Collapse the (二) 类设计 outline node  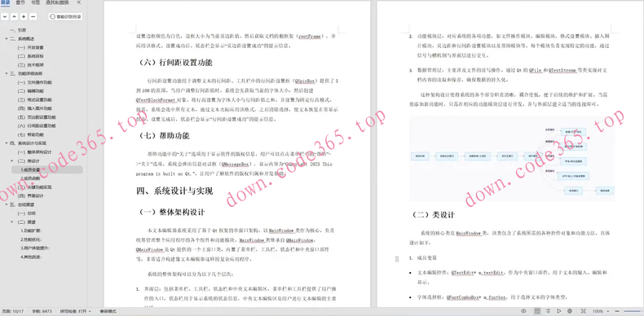12,160
